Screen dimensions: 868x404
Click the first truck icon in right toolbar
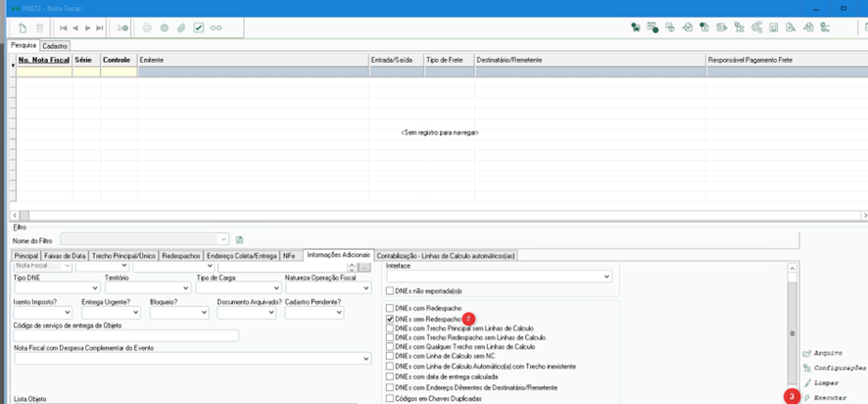[x=636, y=27]
